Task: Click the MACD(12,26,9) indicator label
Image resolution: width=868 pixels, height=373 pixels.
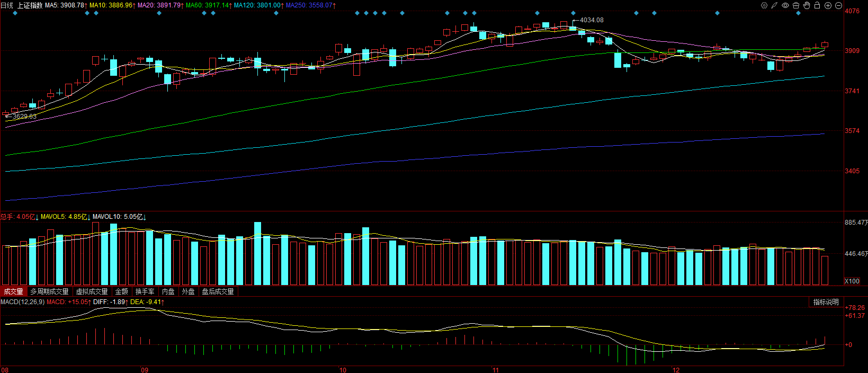Action: pos(23,302)
